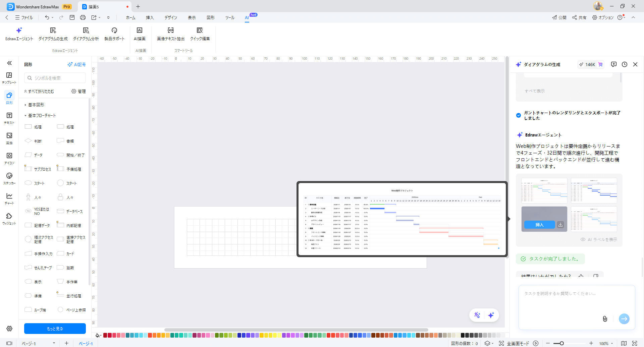Collapse the left sidebar panel

point(9,63)
